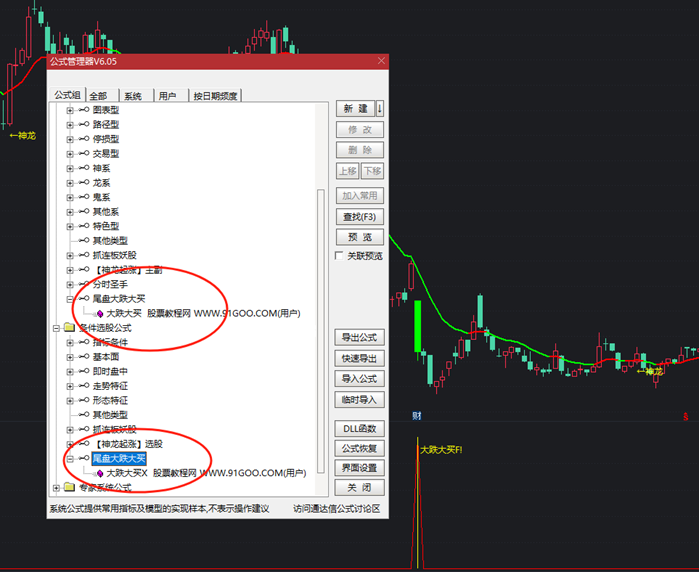699x572 pixels.
Task: Expand the 交易型 tree node
Action: [x=70, y=154]
